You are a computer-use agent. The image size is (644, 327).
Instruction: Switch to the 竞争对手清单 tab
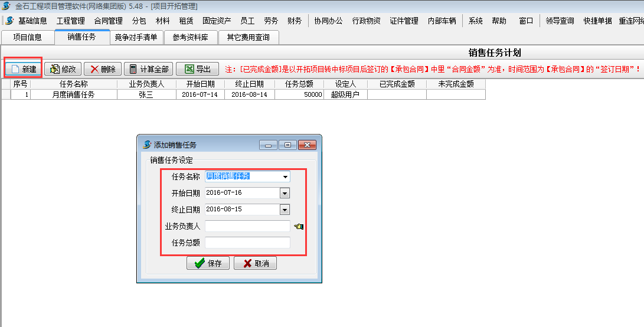coord(136,38)
